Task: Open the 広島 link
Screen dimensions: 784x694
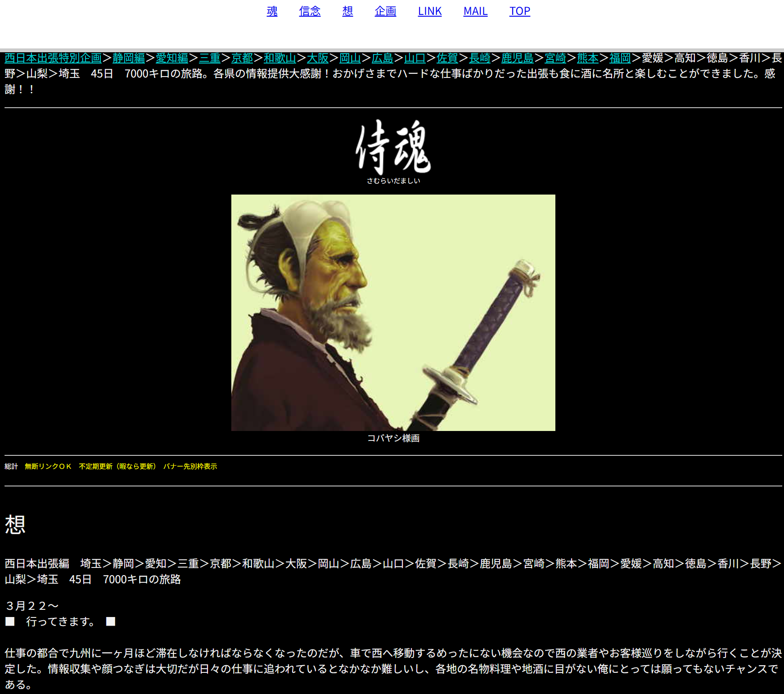Action: tap(383, 58)
